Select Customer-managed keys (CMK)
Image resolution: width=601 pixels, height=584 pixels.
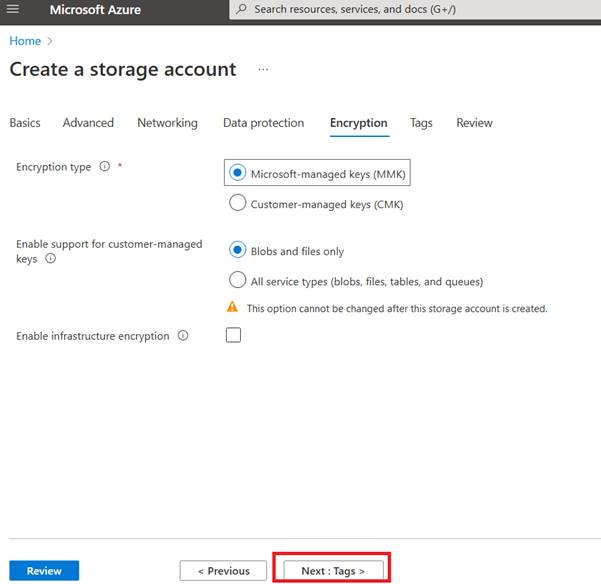point(238,203)
